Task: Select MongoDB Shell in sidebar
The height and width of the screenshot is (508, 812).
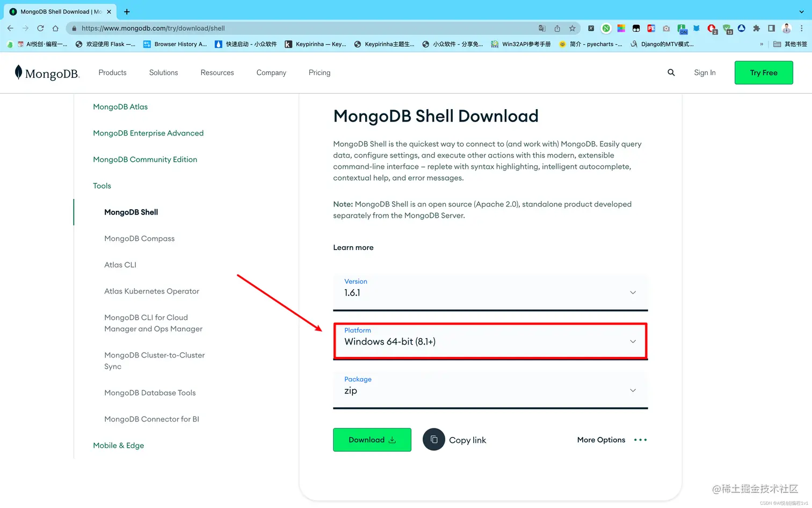Action: (x=131, y=212)
